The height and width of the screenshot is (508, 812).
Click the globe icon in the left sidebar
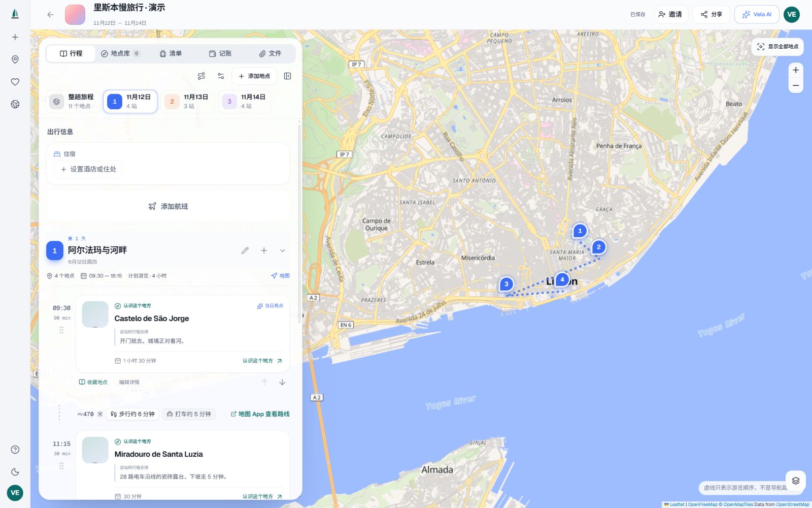click(15, 104)
